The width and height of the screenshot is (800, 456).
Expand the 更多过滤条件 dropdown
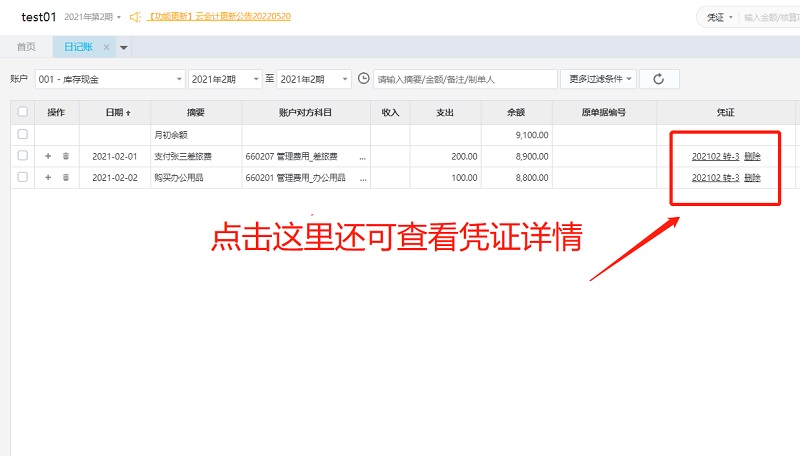[600, 79]
